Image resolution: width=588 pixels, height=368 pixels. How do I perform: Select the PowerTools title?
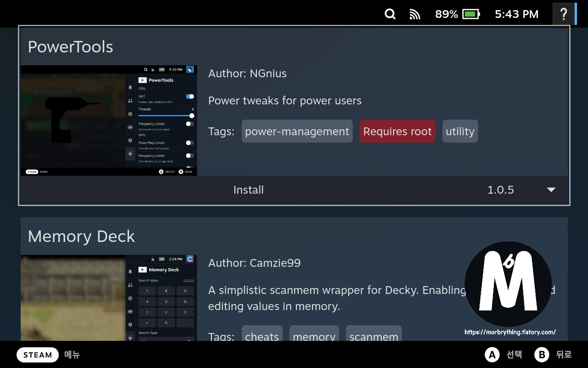coord(70,47)
